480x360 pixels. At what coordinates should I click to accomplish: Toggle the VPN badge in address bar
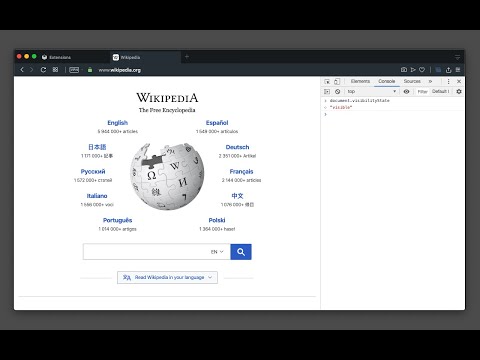point(74,70)
